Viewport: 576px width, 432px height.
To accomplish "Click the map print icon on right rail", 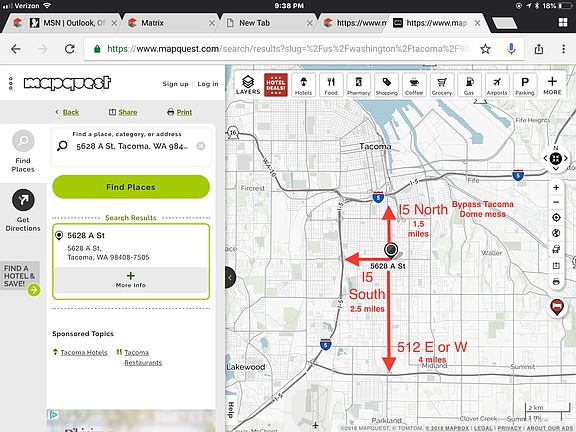I will pyautogui.click(x=556, y=282).
